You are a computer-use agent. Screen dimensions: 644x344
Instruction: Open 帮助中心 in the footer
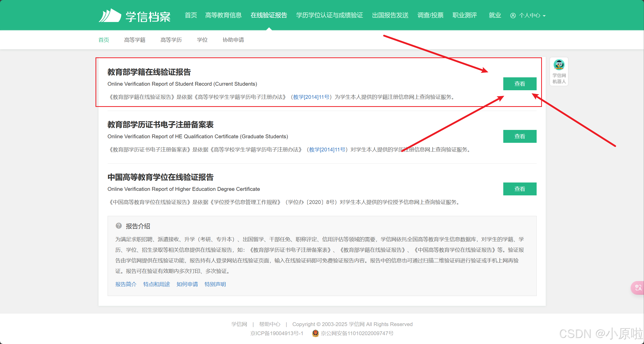pos(270,324)
